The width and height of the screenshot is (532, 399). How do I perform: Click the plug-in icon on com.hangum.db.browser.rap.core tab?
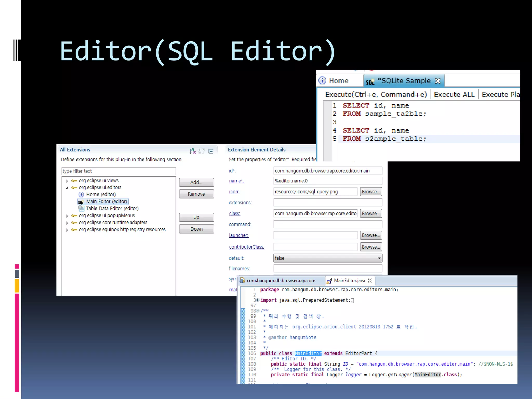(x=242, y=281)
